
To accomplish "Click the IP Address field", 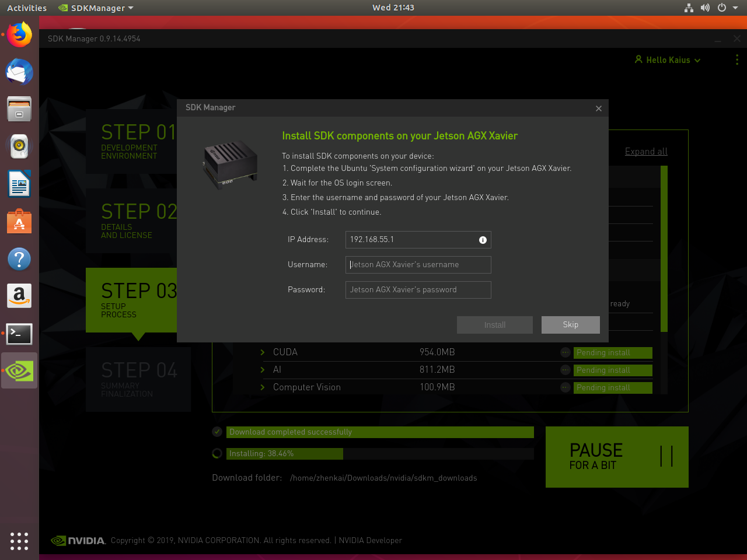I will tap(418, 240).
